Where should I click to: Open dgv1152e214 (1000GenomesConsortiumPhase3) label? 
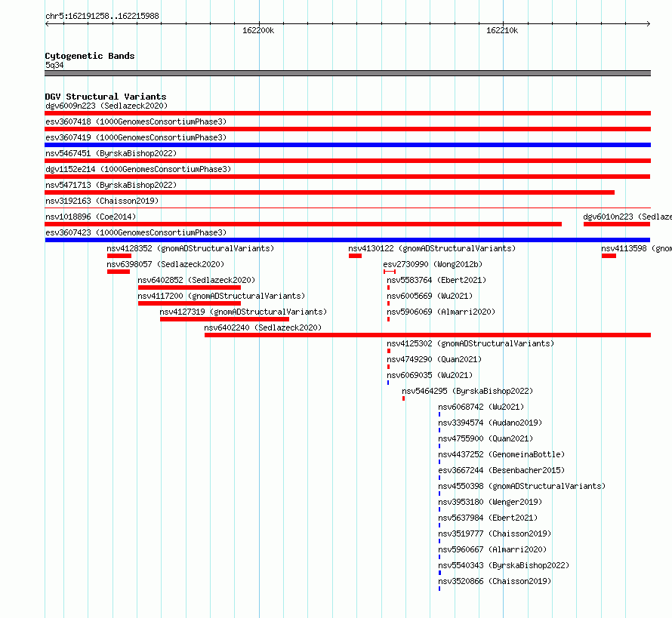point(138,169)
